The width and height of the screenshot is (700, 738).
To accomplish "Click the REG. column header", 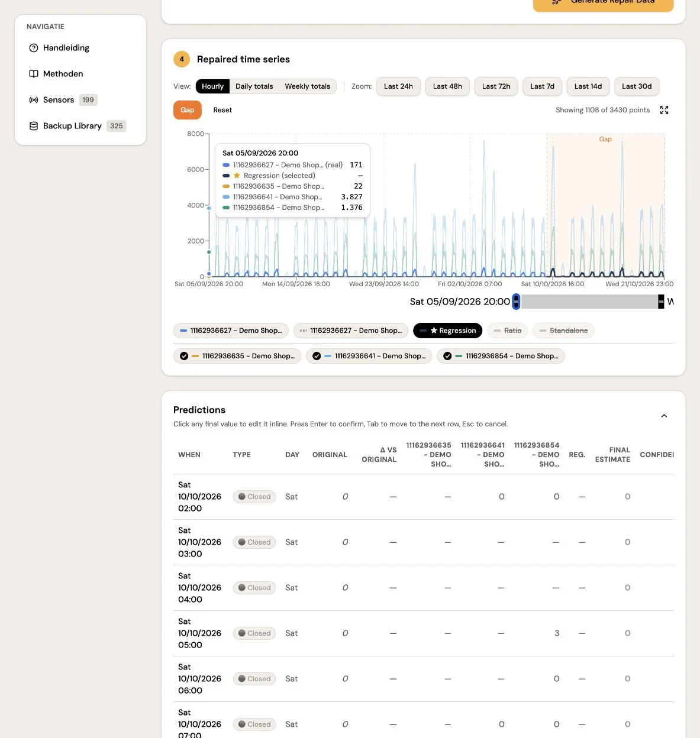I will (577, 455).
